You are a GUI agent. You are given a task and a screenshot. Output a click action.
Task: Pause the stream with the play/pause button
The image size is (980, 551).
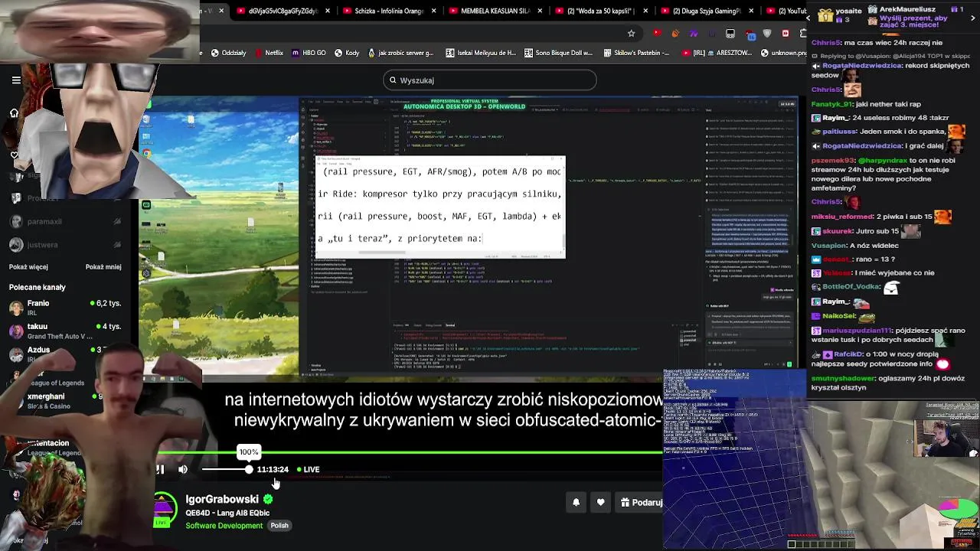[160, 469]
